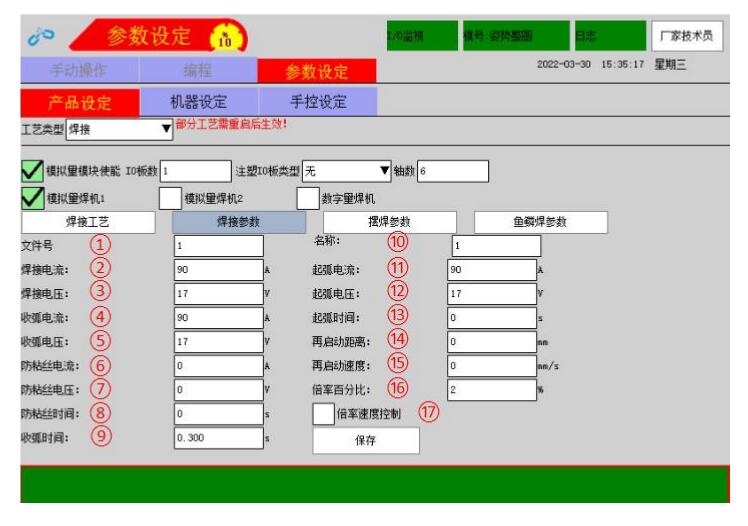The height and width of the screenshot is (526, 748).
Task: Open the 鱼鳞焊参数 section
Action: 540,222
